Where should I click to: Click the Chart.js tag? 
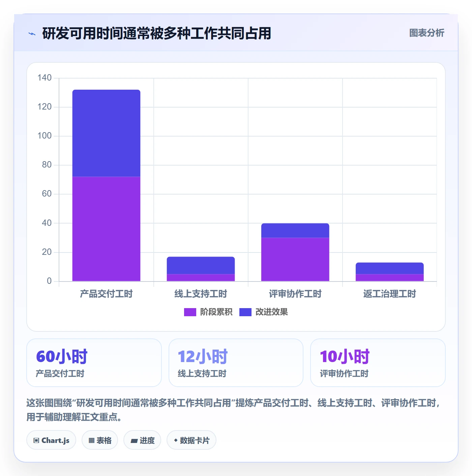[51, 440]
